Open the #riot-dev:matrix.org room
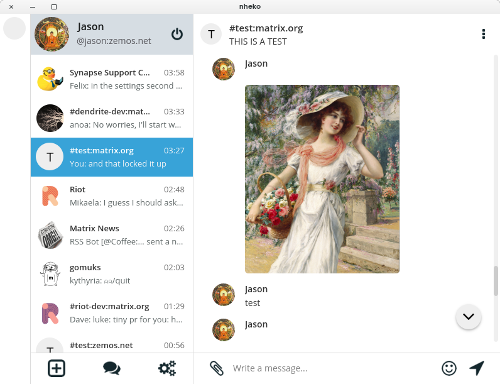Viewport: 500px width, 384px height. pyautogui.click(x=112, y=313)
